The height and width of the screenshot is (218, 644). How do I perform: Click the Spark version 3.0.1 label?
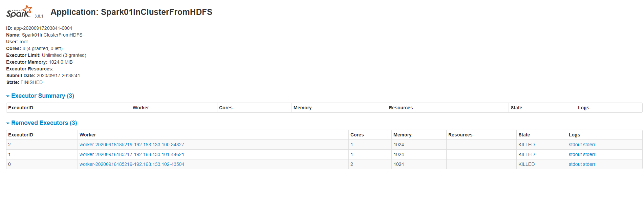point(39,16)
